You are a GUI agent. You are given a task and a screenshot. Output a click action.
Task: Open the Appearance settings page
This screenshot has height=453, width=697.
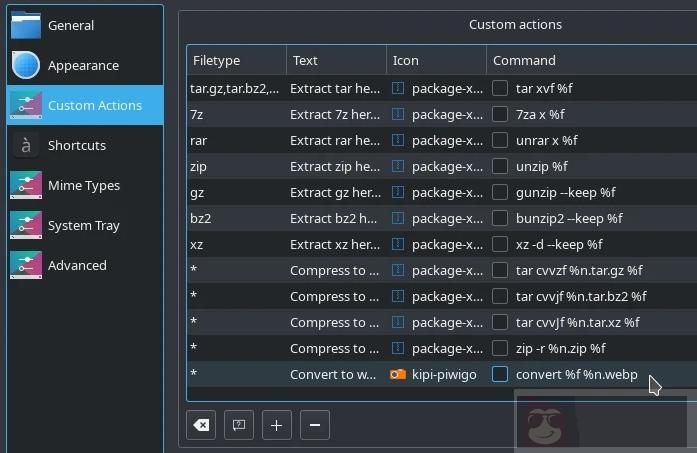85,65
